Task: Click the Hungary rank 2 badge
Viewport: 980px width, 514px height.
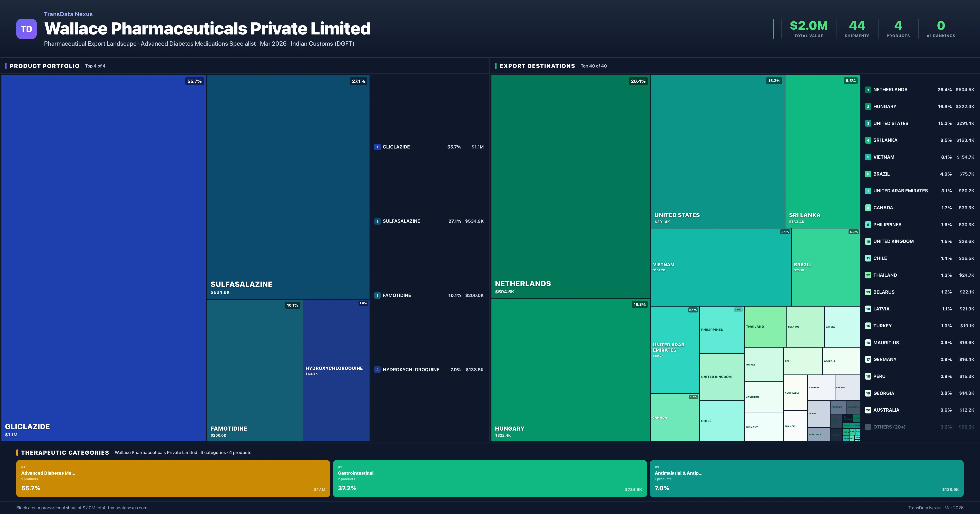Action: pyautogui.click(x=868, y=106)
